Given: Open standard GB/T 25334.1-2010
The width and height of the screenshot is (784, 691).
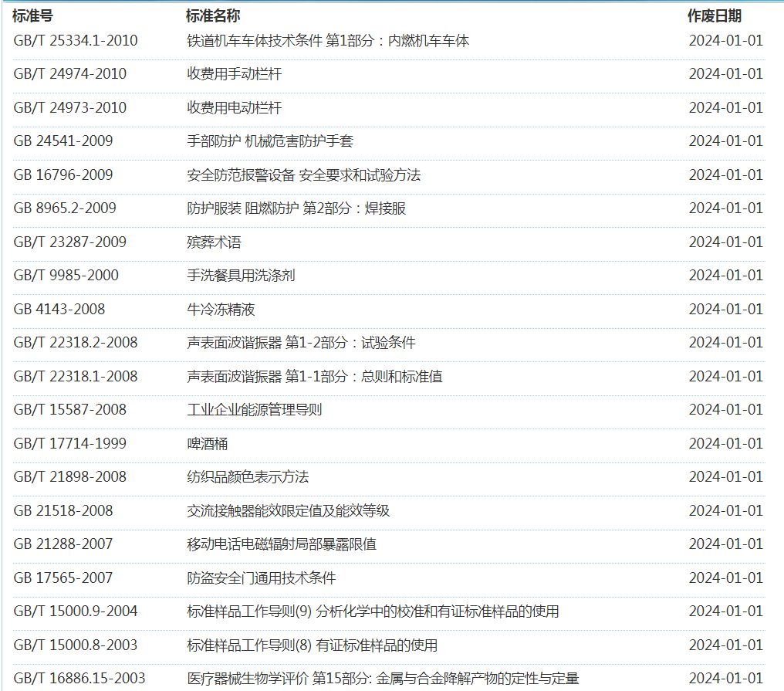Looking at the screenshot, I should (x=76, y=41).
